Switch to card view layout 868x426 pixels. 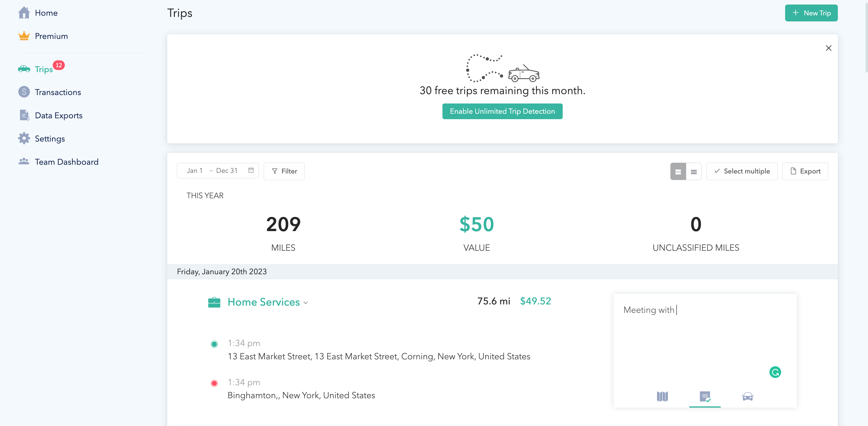tap(678, 171)
